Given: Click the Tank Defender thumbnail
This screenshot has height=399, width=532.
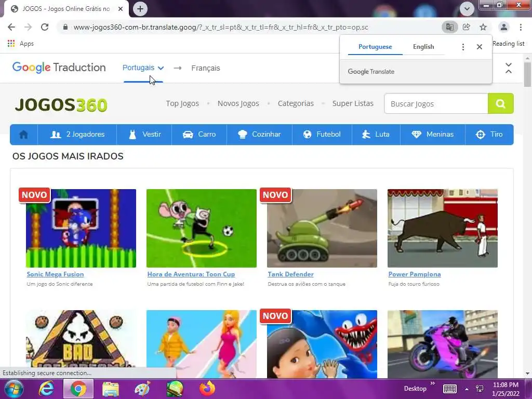Looking at the screenshot, I should tap(322, 229).
